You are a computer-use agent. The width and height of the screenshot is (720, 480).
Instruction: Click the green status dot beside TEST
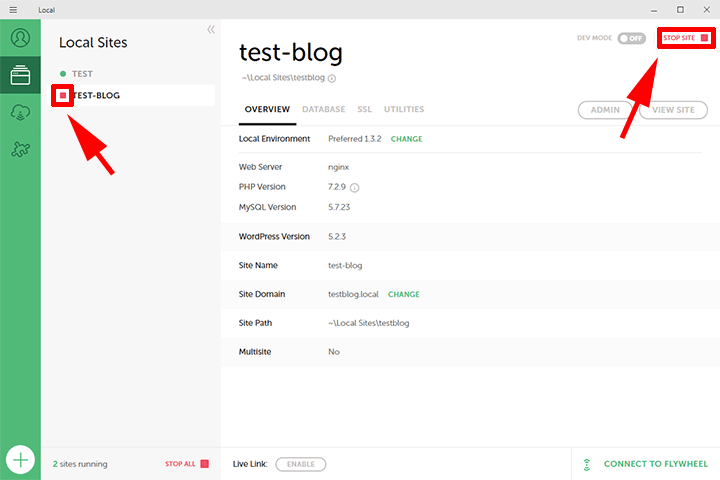pyautogui.click(x=63, y=73)
